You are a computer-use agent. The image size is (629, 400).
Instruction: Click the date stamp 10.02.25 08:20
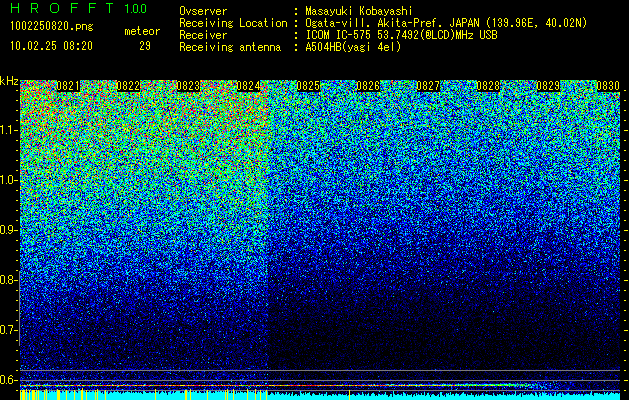point(51,46)
